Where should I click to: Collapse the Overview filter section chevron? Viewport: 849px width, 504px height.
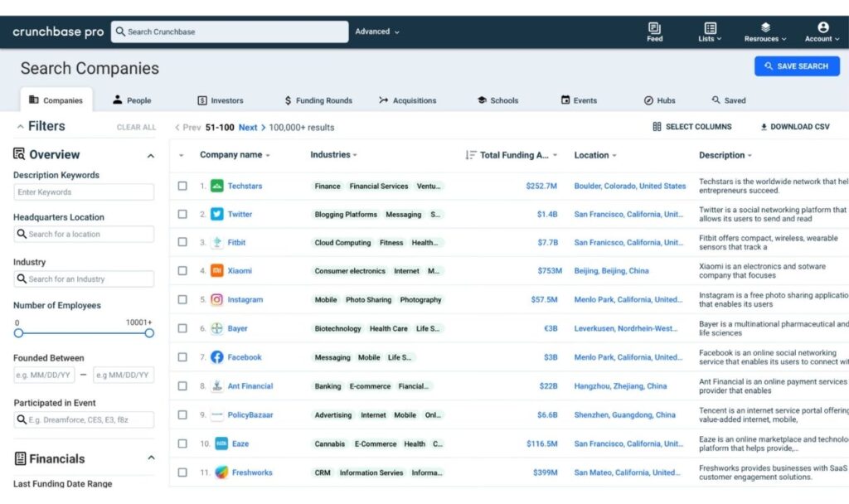[151, 156]
